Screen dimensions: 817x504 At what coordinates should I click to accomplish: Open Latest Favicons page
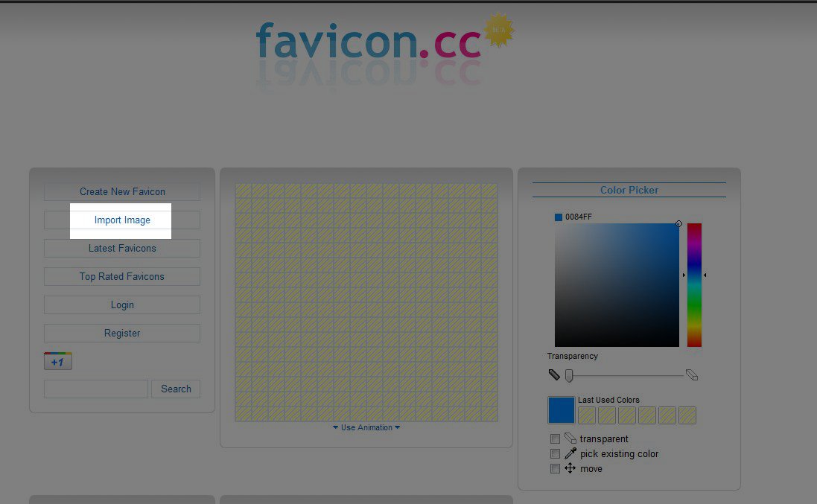point(122,248)
